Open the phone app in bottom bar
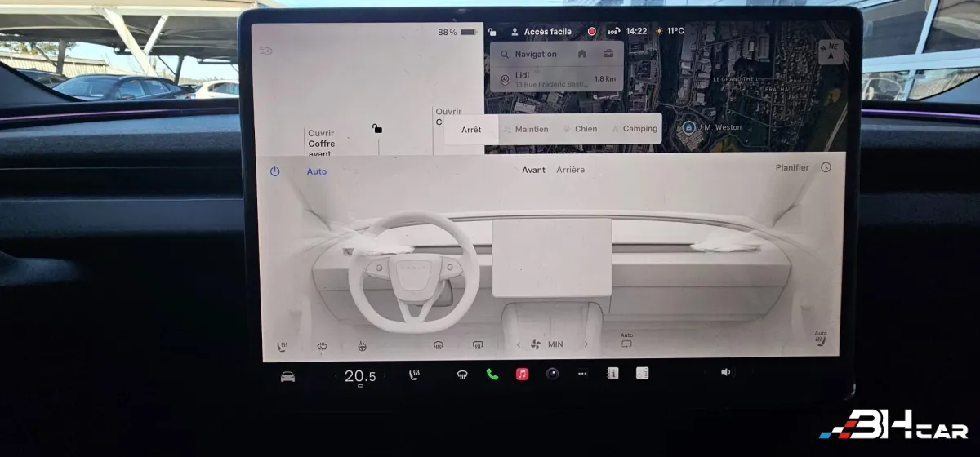Viewport: 980px width, 457px height. [x=492, y=375]
